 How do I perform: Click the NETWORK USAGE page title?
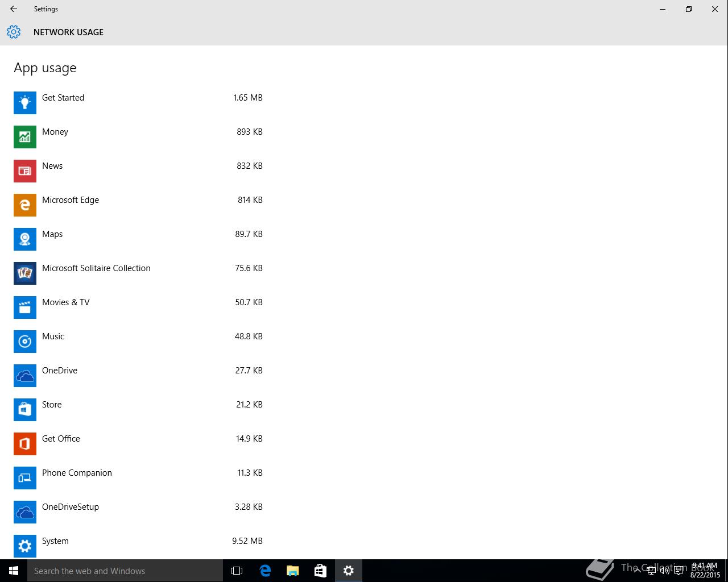pyautogui.click(x=68, y=32)
